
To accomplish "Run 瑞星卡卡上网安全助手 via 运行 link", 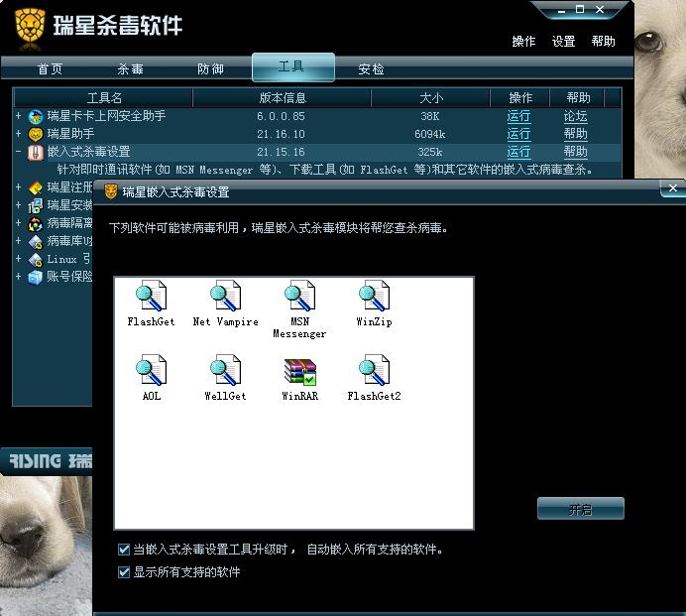I will pyautogui.click(x=518, y=116).
